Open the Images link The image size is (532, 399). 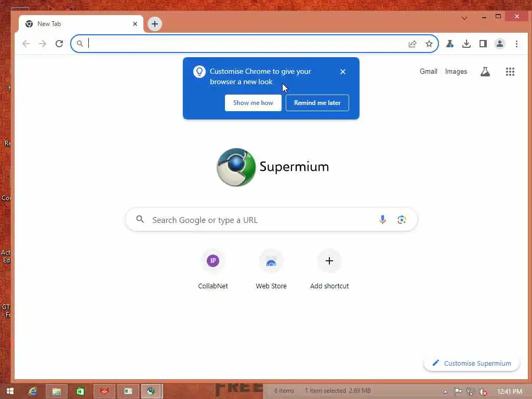[456, 72]
